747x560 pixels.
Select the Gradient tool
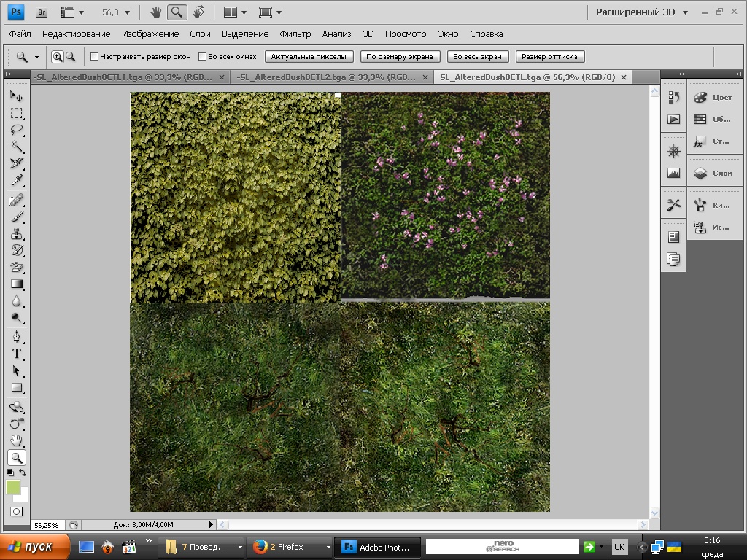(16, 284)
